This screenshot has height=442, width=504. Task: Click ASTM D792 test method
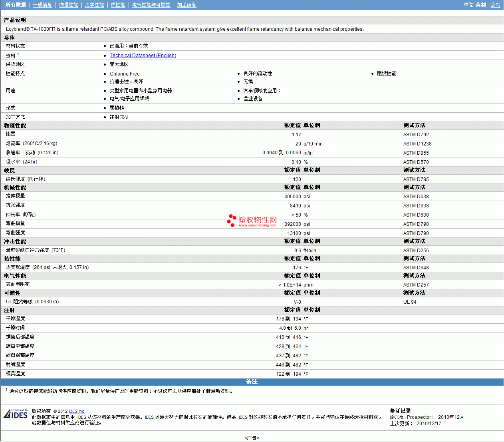tap(416, 135)
